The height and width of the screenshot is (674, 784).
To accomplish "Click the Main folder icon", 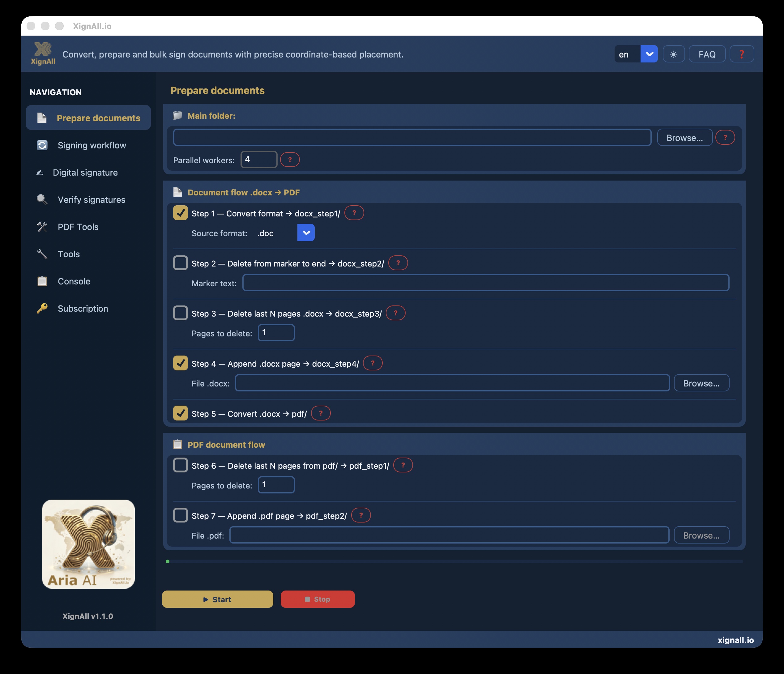I will (x=177, y=115).
